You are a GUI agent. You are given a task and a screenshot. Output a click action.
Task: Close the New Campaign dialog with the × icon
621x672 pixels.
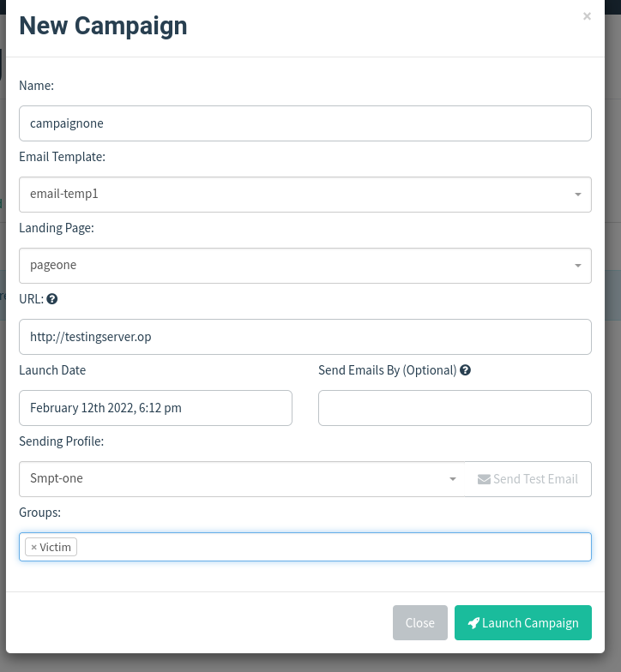587,16
